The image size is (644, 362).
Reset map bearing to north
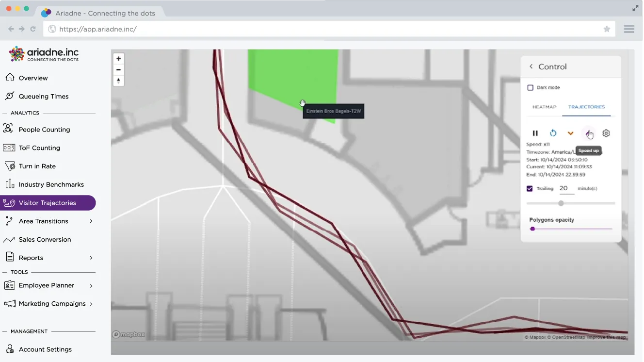(x=118, y=81)
